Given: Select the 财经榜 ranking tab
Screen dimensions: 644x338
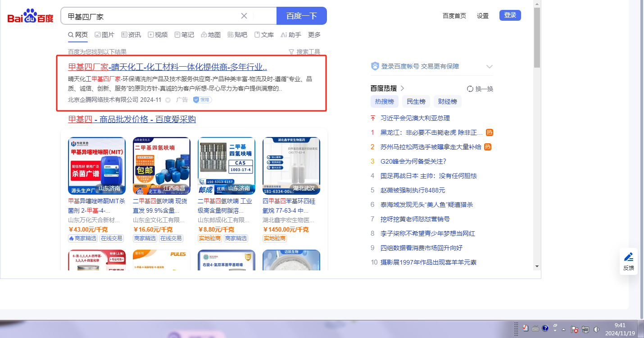Looking at the screenshot, I should [447, 102].
